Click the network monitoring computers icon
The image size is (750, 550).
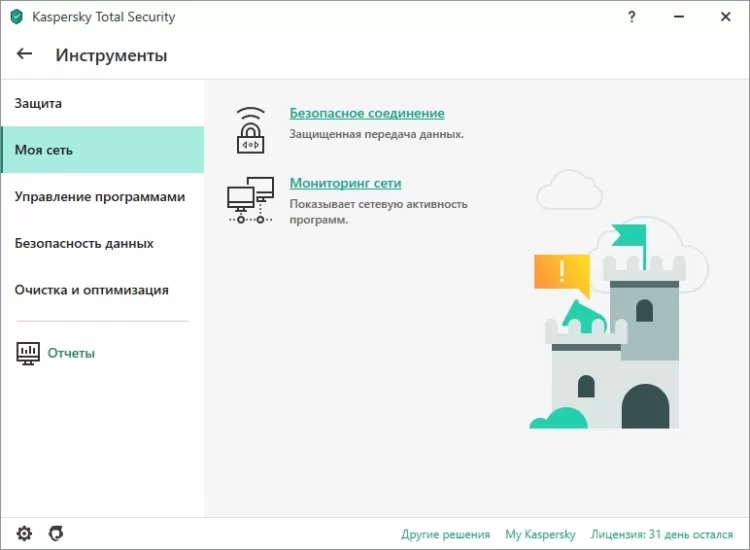(251, 200)
